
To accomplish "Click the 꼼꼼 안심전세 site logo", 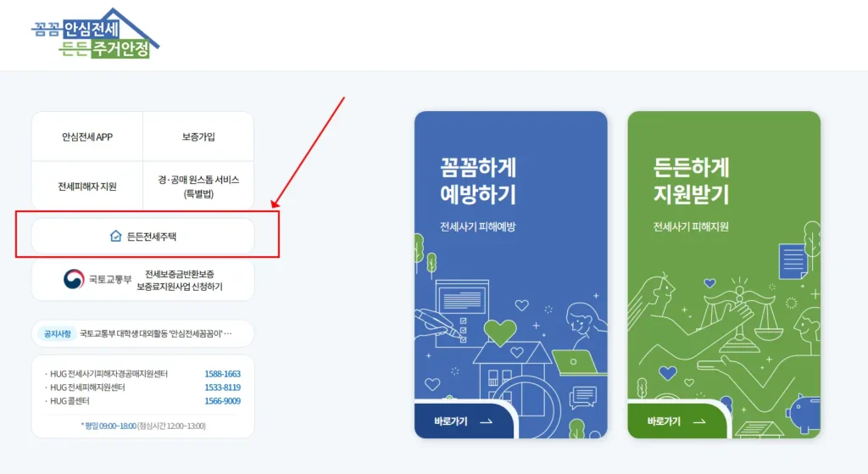I will (x=95, y=34).
